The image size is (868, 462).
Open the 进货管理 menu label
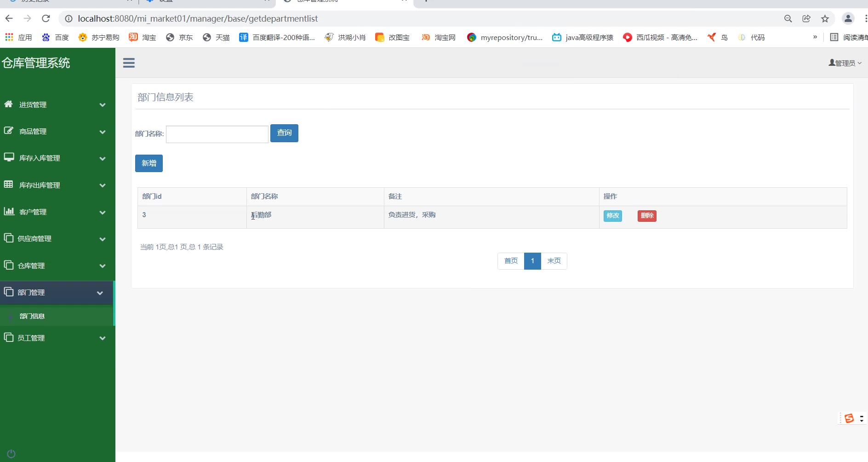click(x=33, y=104)
